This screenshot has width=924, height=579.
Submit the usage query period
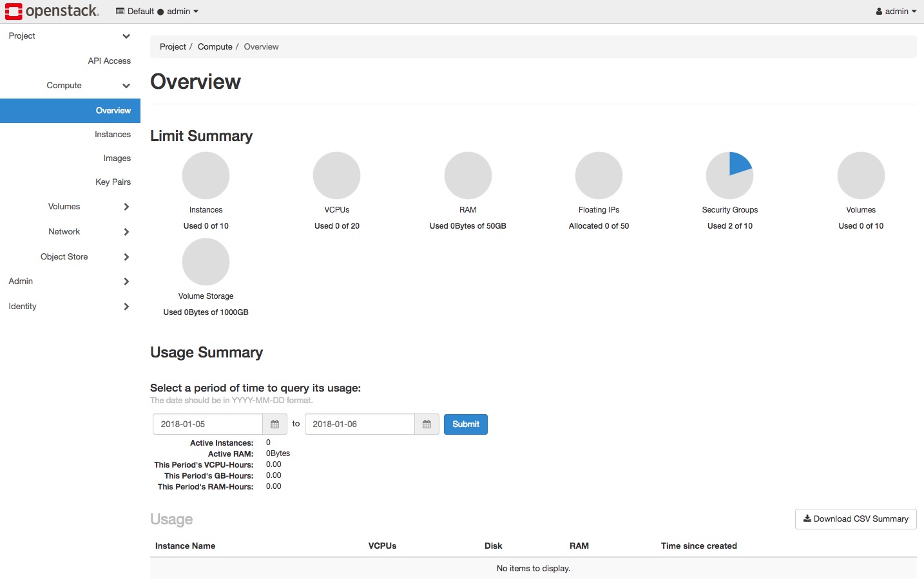(x=465, y=424)
